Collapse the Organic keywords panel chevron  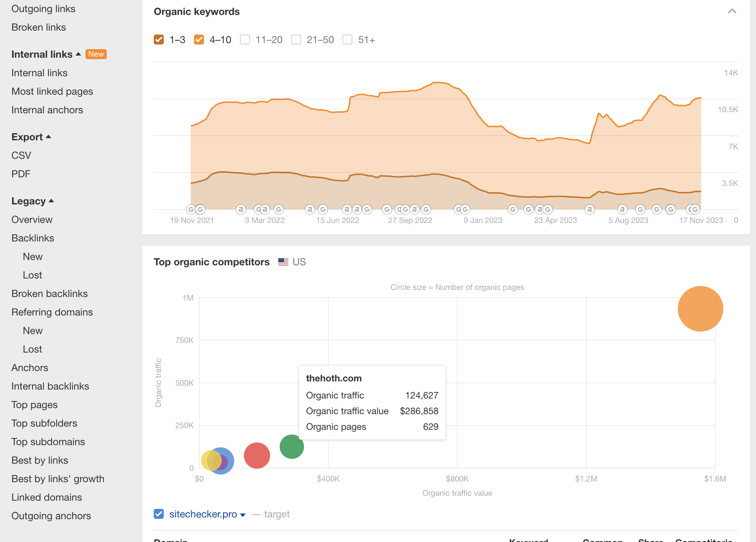732,11
